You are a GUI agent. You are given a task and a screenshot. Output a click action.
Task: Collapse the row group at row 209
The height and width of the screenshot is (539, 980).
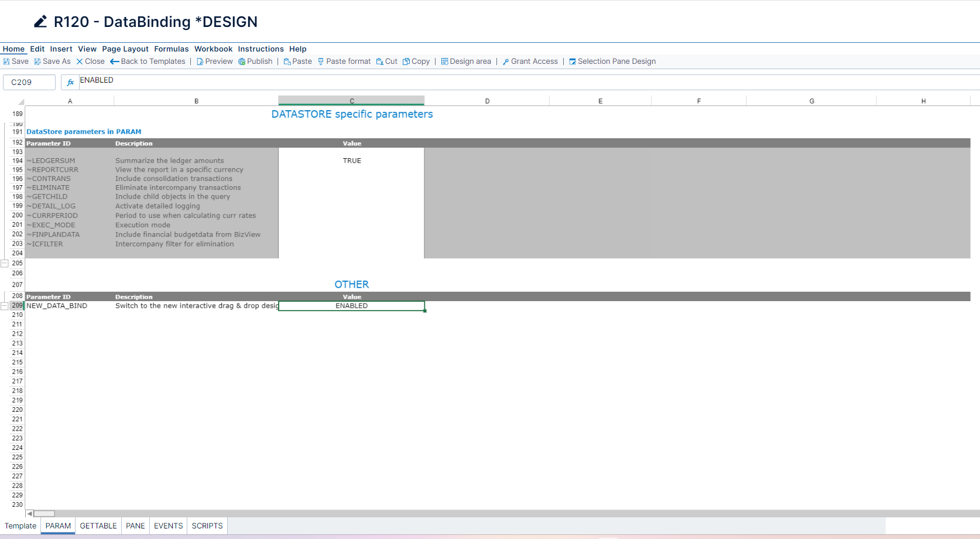click(x=5, y=306)
